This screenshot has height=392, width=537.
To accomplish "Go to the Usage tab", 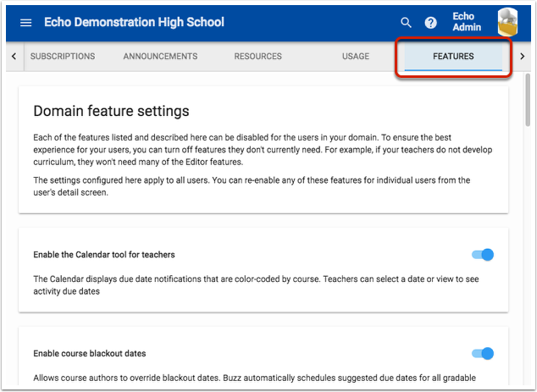I will pos(356,57).
